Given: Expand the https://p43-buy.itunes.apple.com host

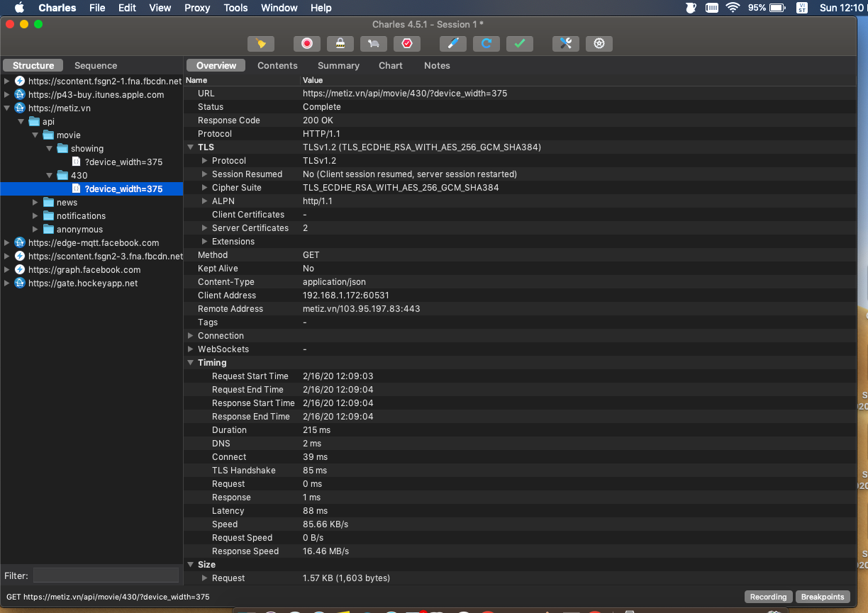Looking at the screenshot, I should pos(7,95).
